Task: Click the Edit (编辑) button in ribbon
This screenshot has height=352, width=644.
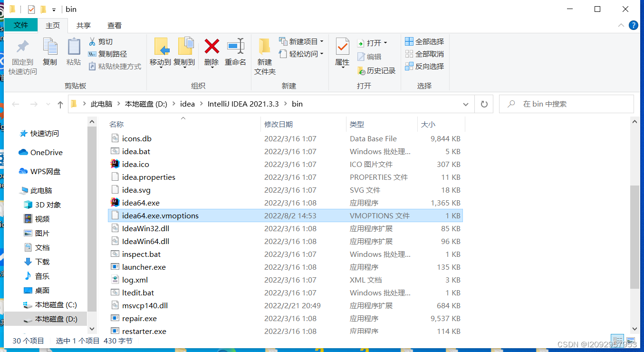Action: 369,57
